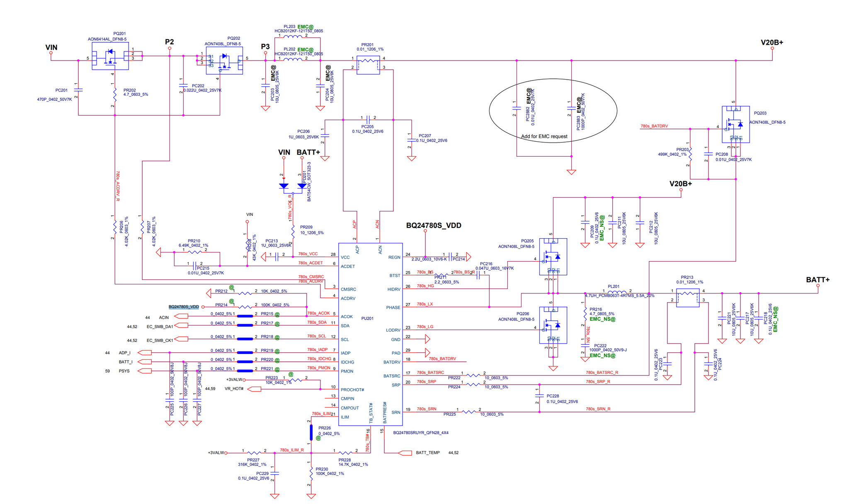The height and width of the screenshot is (504, 849).
Task: Click the PC205 capacitor between ACP and ACN
Action: click(368, 120)
